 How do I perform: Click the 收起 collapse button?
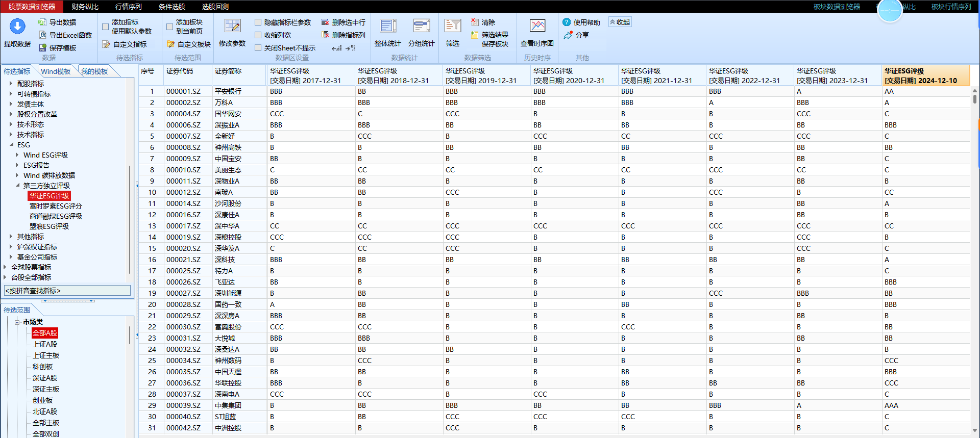point(620,22)
